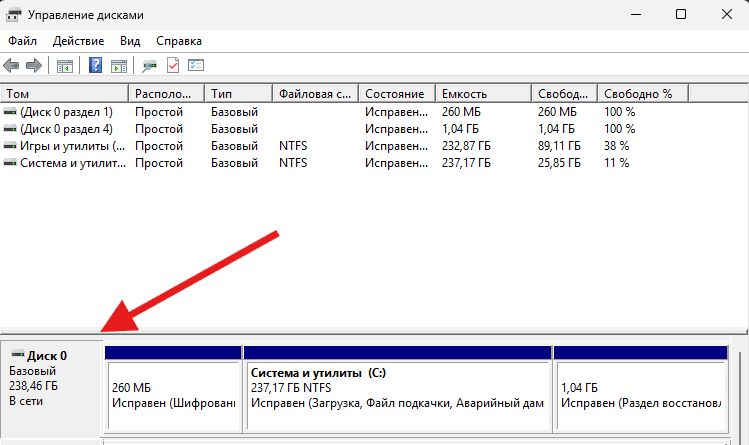This screenshot has width=749, height=445.
Task: Select the Игры и утилиты volume row
Action: tap(65, 146)
